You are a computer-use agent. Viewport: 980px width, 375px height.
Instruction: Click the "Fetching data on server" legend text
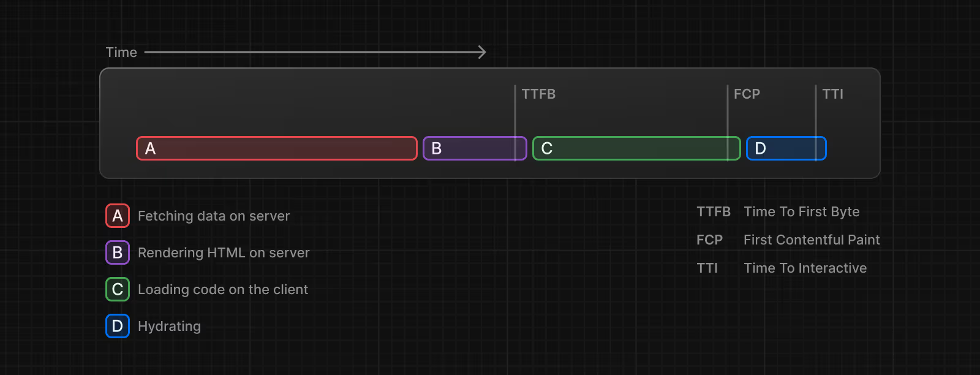(x=214, y=216)
